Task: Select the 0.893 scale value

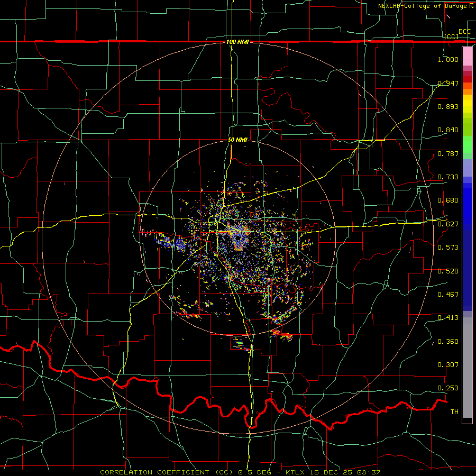Action: click(x=448, y=106)
